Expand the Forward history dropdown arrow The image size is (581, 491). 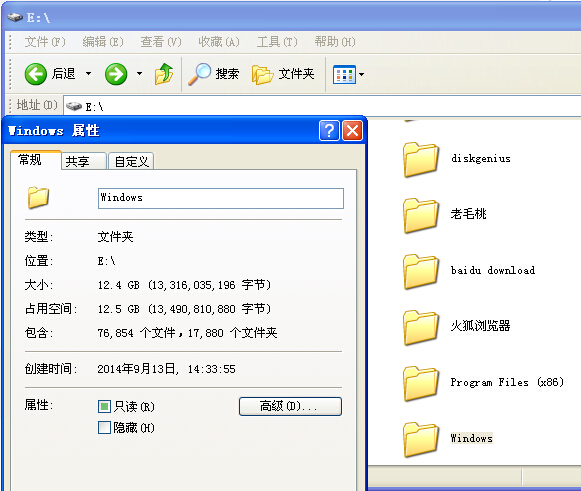pos(139,73)
